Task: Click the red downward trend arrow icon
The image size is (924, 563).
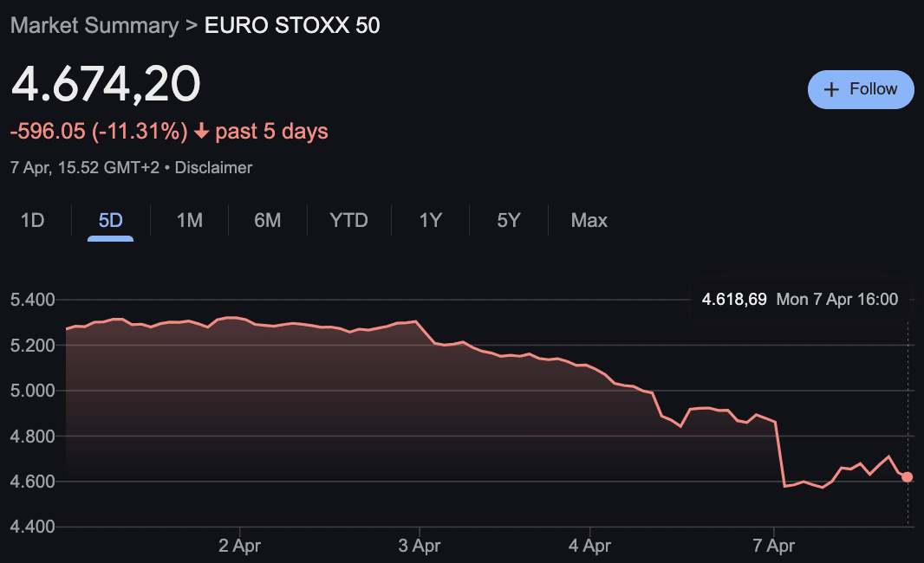Action: [x=199, y=130]
